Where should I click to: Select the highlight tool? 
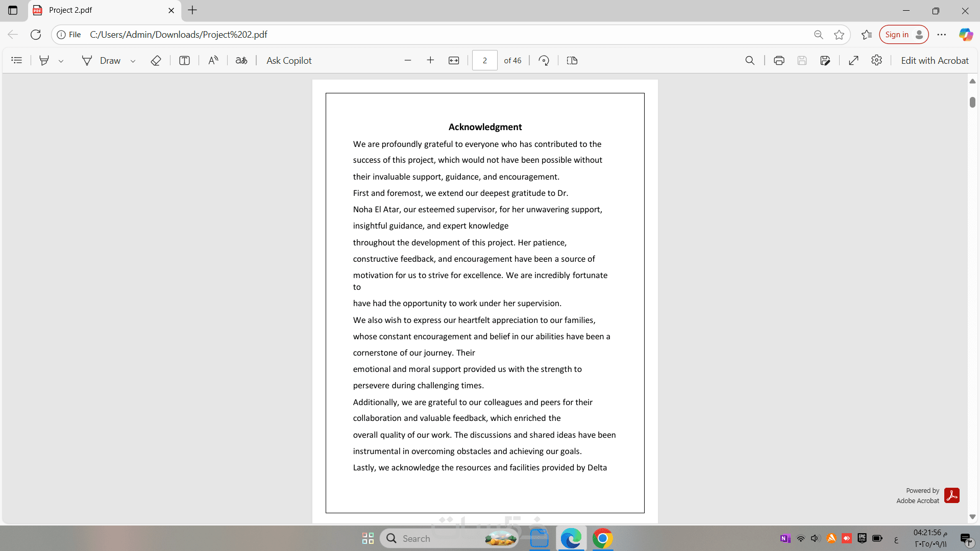(x=44, y=60)
